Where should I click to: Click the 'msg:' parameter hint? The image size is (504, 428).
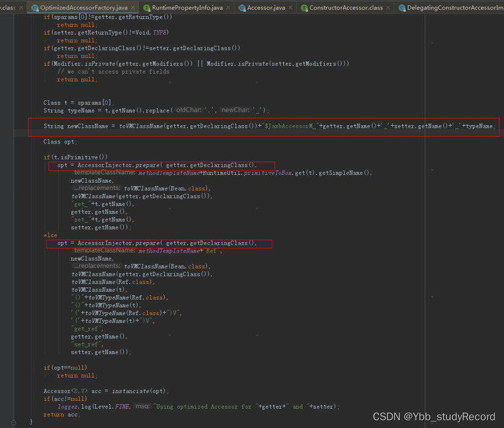(x=143, y=406)
